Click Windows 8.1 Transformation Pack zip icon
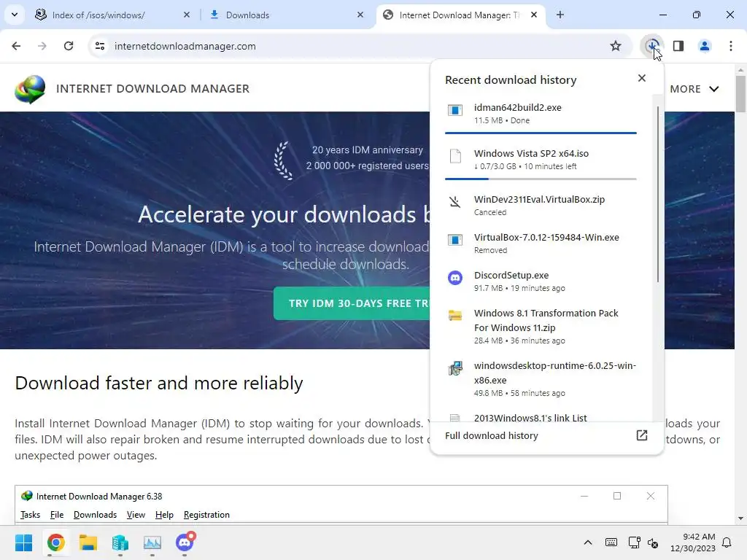Viewport: 747px width, 560px height. click(455, 316)
